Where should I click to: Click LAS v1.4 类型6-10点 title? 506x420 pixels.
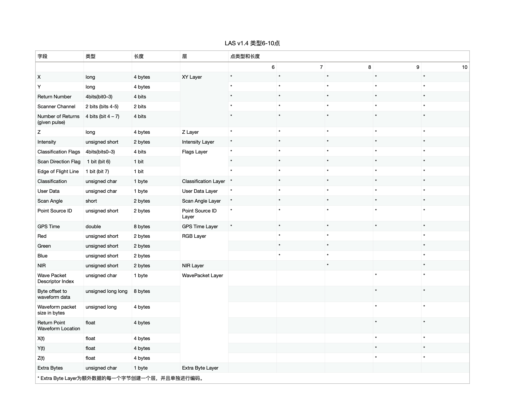pyautogui.click(x=253, y=41)
